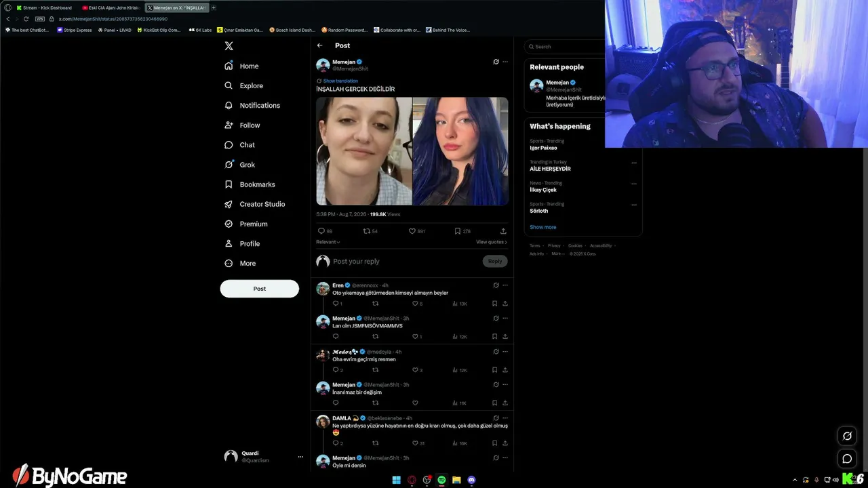Open Notifications in the sidebar
Viewport: 868px width, 488px height.
coord(252,106)
